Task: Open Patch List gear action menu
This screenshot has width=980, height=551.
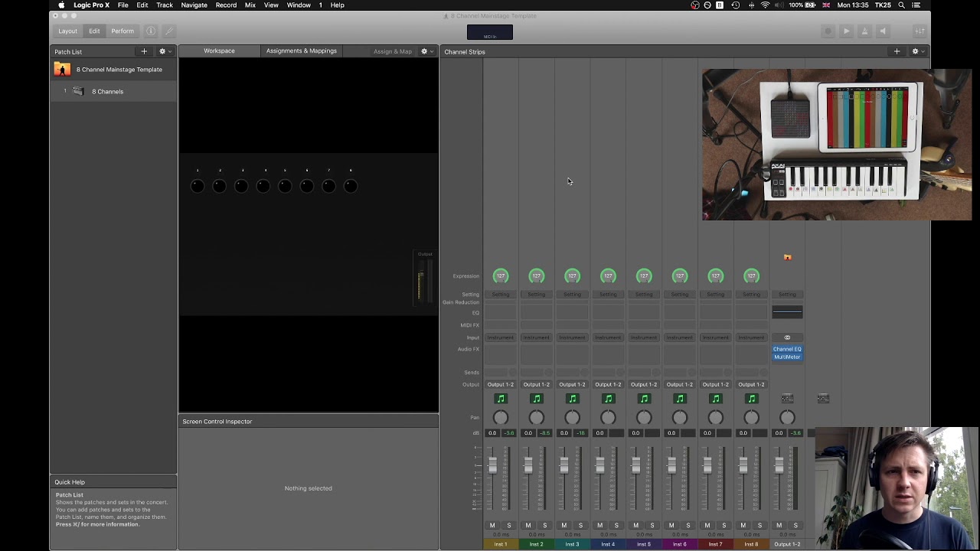Action: coord(164,51)
